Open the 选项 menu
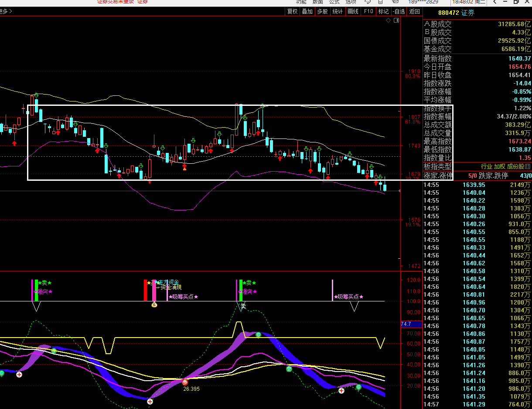Viewport: 532px width, 409px height. 351,2
